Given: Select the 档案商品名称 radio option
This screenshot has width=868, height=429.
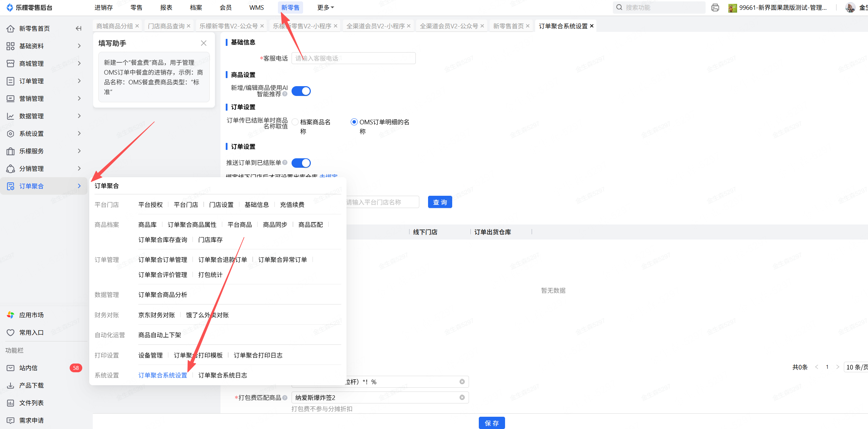Looking at the screenshot, I should pos(295,122).
